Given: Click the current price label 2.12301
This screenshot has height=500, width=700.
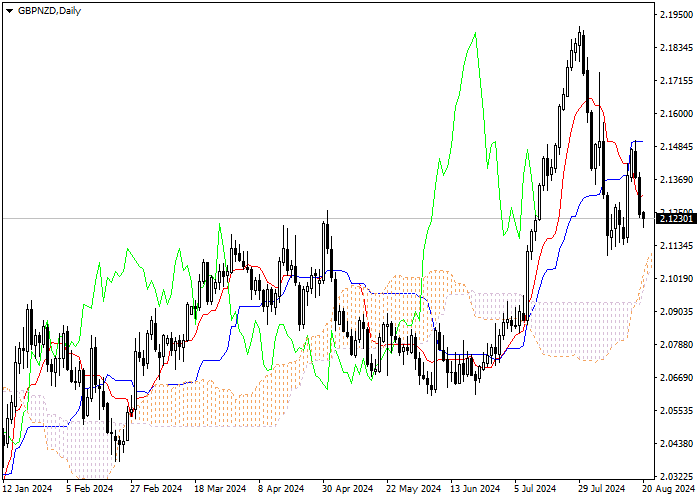Looking at the screenshot, I should (676, 219).
